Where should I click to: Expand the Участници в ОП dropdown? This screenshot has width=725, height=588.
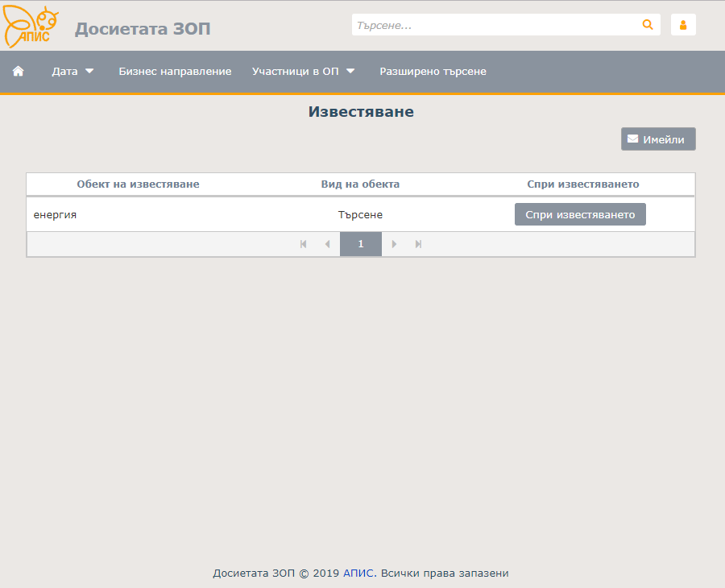click(303, 71)
